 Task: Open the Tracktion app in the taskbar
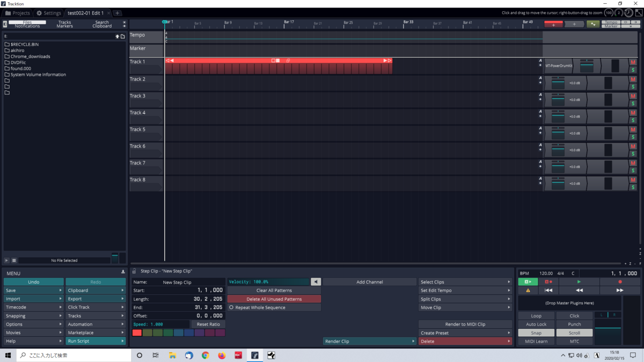(255, 355)
